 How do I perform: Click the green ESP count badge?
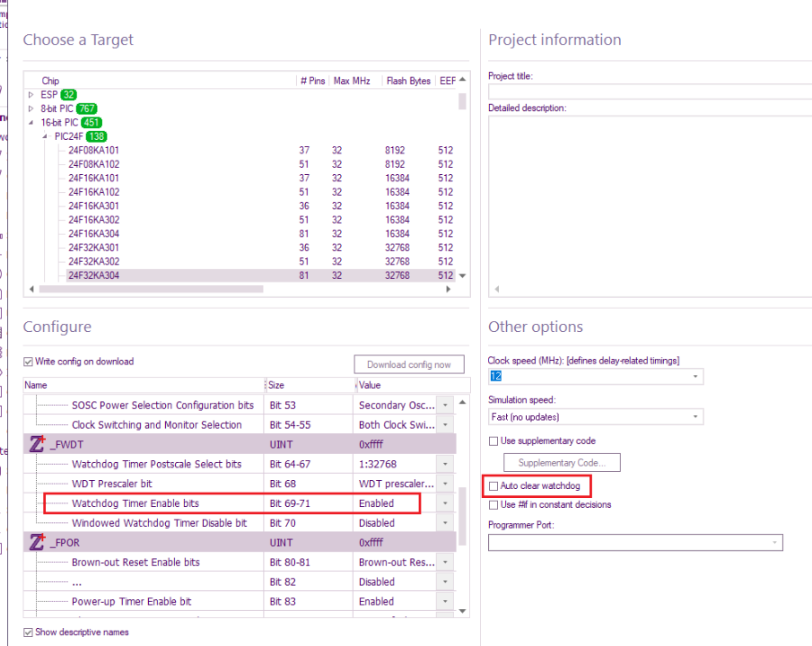[x=69, y=94]
